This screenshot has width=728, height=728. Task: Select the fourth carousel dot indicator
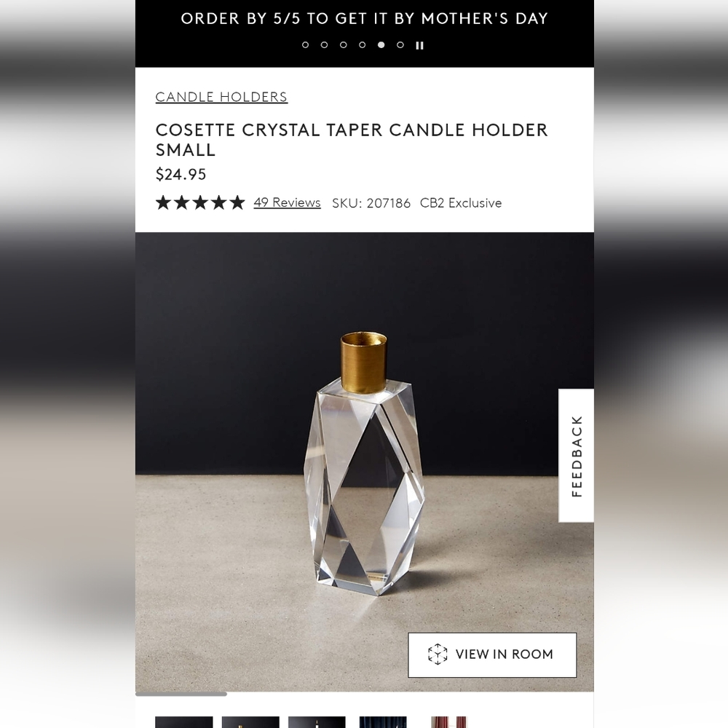pyautogui.click(x=362, y=45)
